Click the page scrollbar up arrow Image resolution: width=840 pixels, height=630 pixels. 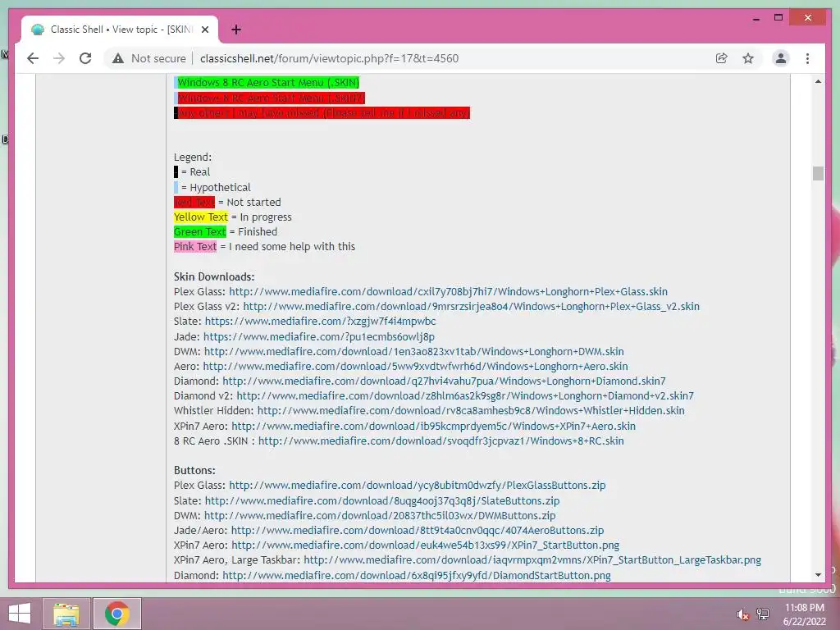coord(818,81)
